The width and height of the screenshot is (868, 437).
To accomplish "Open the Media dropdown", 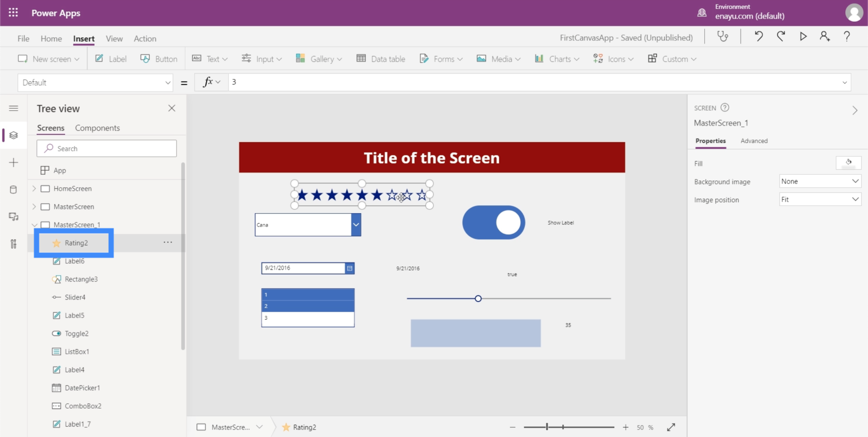I will point(499,59).
